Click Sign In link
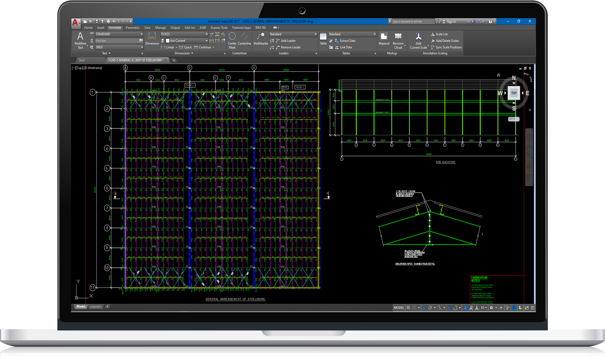The height and width of the screenshot is (364, 605). [451, 22]
